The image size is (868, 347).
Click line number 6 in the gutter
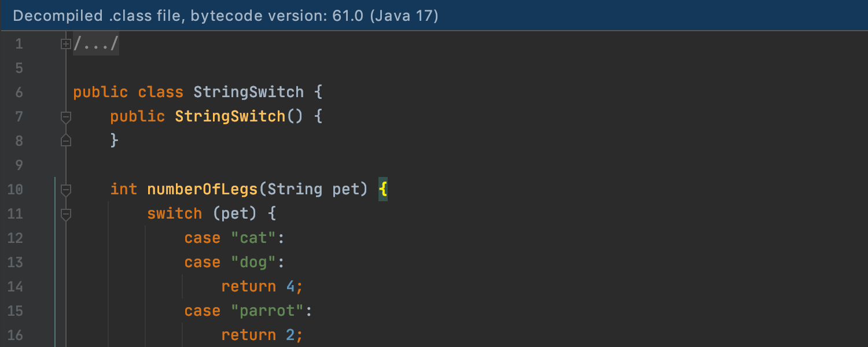[x=19, y=93]
